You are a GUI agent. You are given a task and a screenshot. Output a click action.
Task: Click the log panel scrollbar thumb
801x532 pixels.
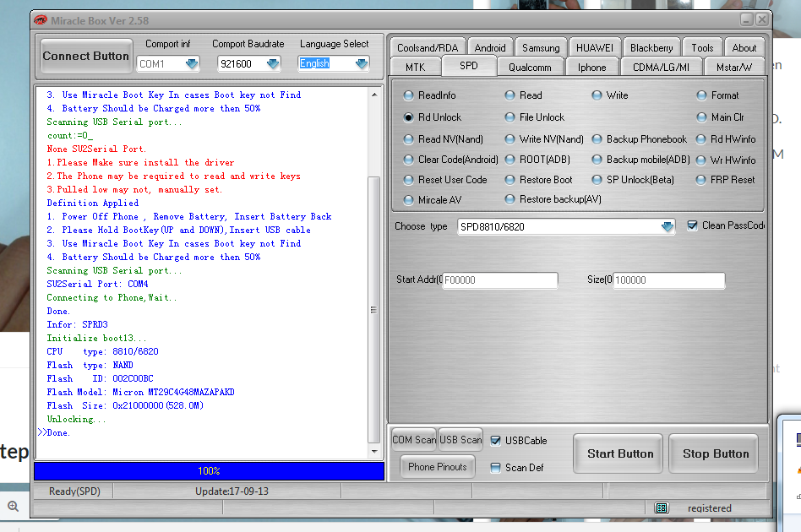[x=374, y=309]
